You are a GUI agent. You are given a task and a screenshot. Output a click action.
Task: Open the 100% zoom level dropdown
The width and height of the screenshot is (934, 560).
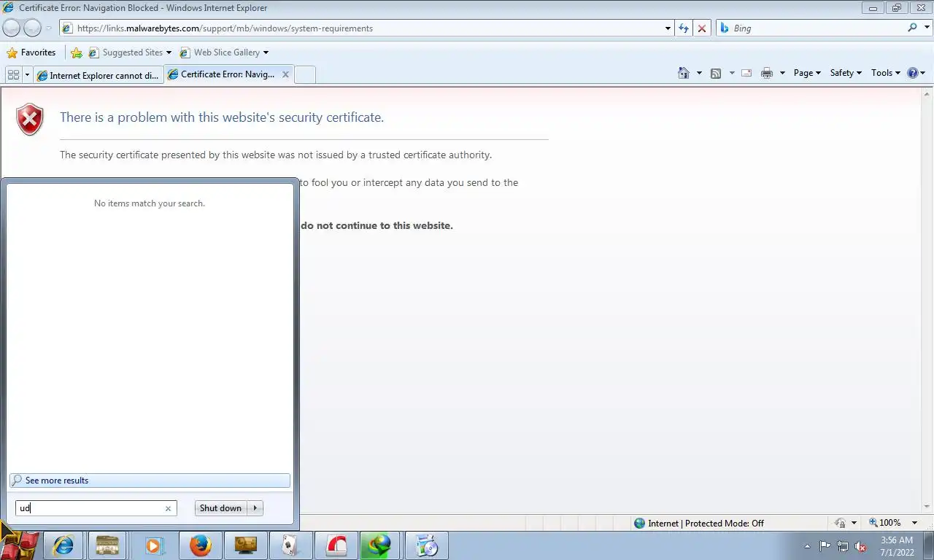[914, 523]
